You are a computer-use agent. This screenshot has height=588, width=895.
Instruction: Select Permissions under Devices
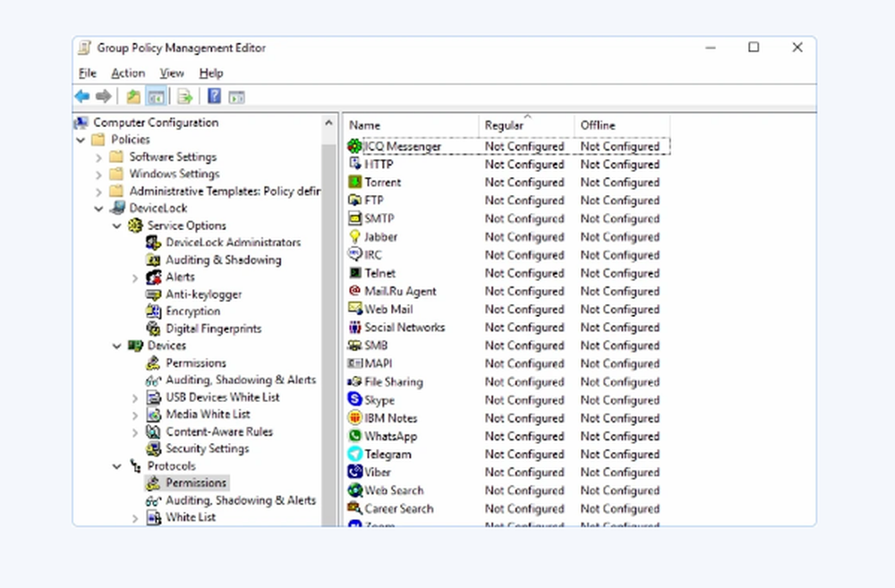pyautogui.click(x=195, y=362)
